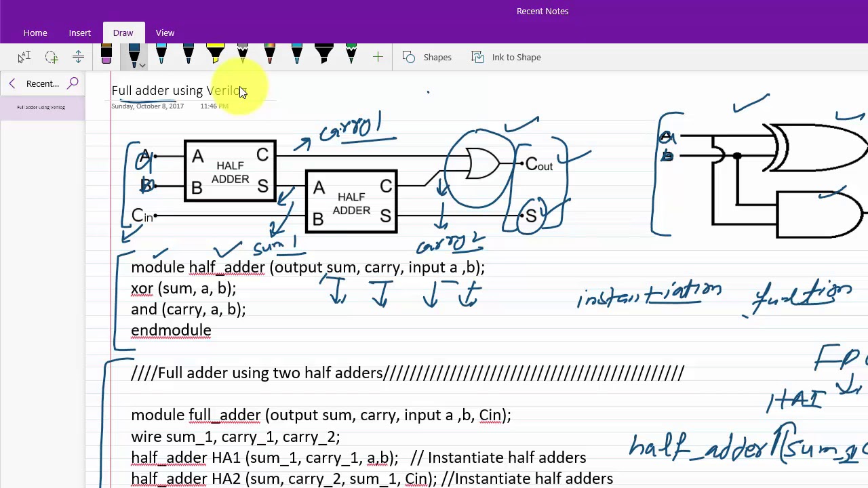Select the yellow highlighter
Viewport: 868px width, 488px height.
tap(215, 56)
